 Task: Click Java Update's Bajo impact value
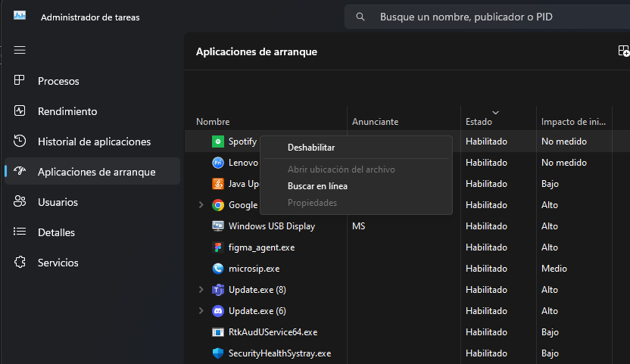tap(550, 184)
